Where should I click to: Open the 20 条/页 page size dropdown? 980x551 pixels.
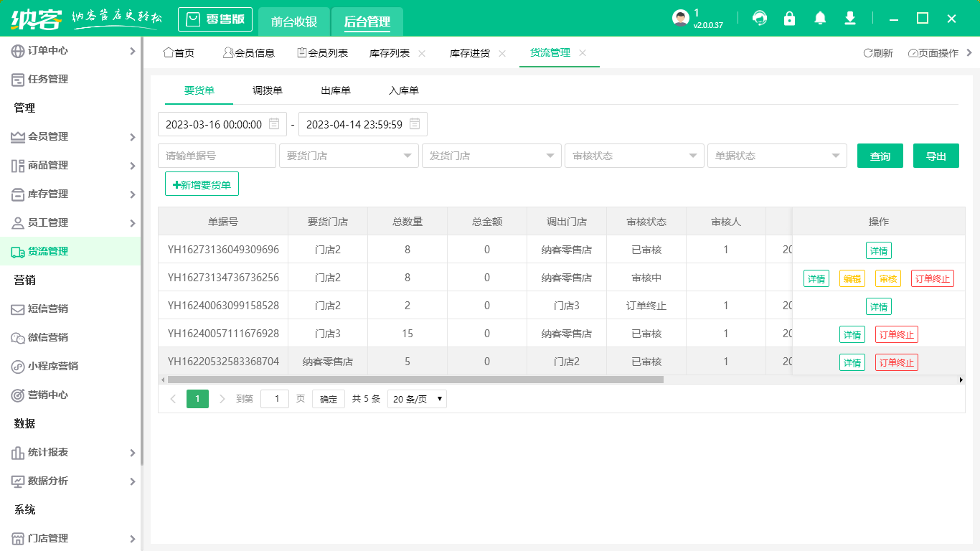click(417, 398)
